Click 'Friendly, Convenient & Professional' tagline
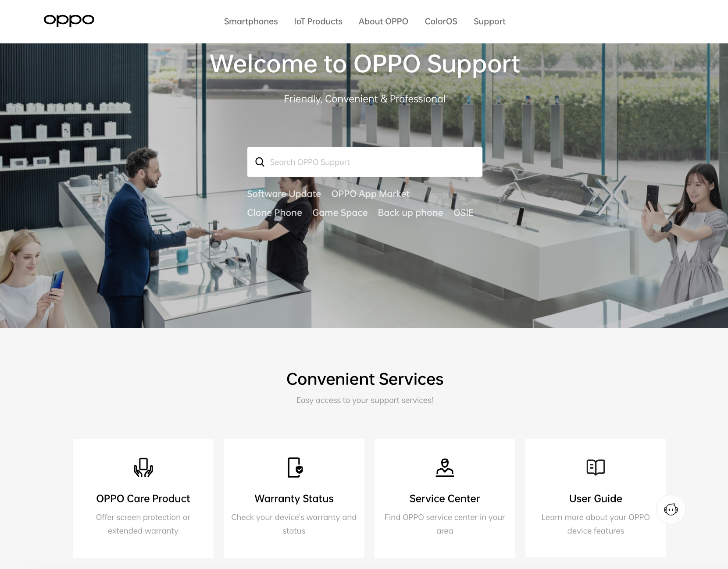The height and width of the screenshot is (569, 728). [x=365, y=99]
